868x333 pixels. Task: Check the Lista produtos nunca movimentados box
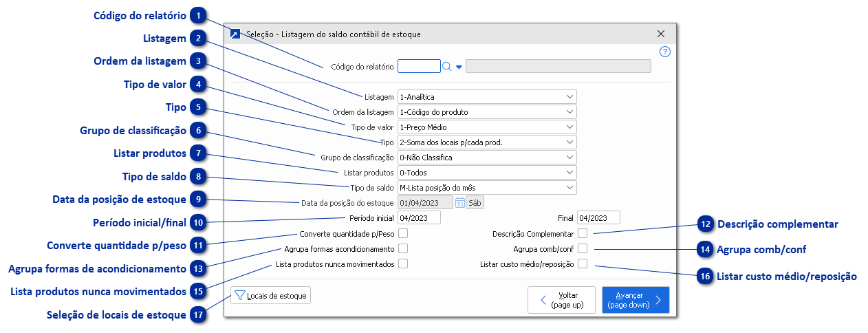(x=403, y=264)
